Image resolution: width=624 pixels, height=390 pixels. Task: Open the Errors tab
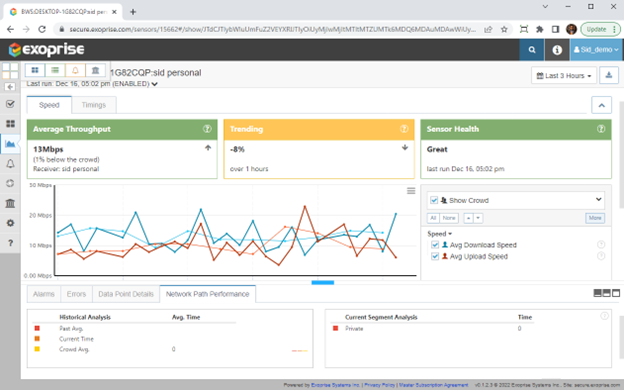76,294
